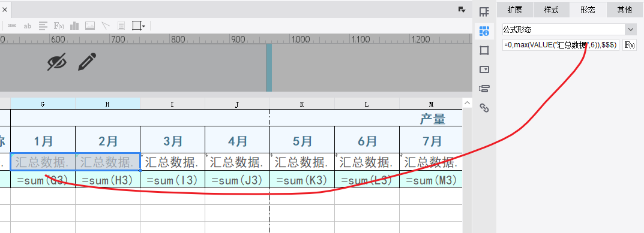The image size is (644, 233).
Task: Insert a chart element
Action: pos(74,26)
